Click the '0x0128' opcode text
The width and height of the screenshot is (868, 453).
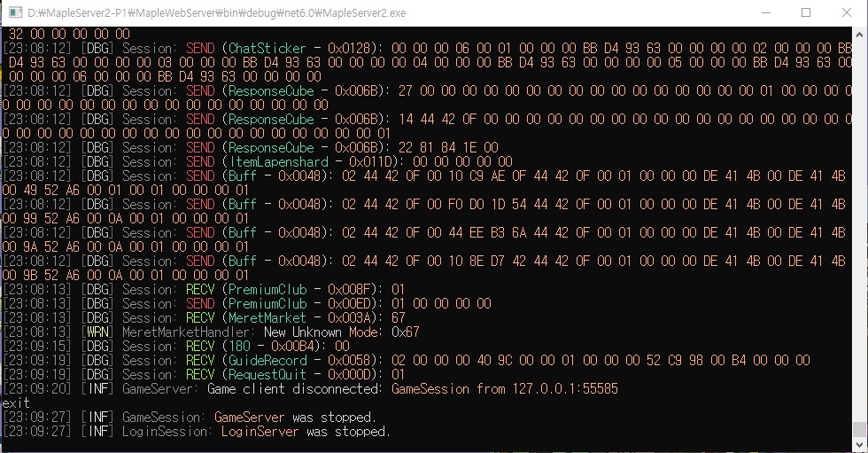[x=349, y=48]
